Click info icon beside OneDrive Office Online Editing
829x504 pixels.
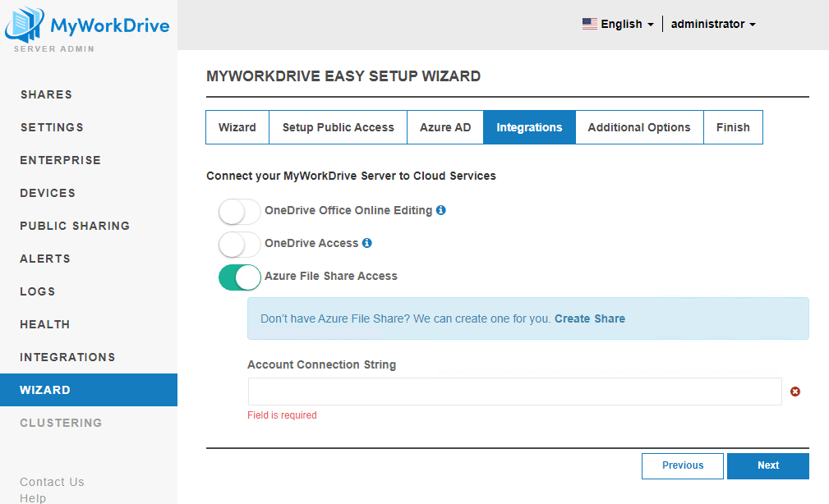click(441, 210)
